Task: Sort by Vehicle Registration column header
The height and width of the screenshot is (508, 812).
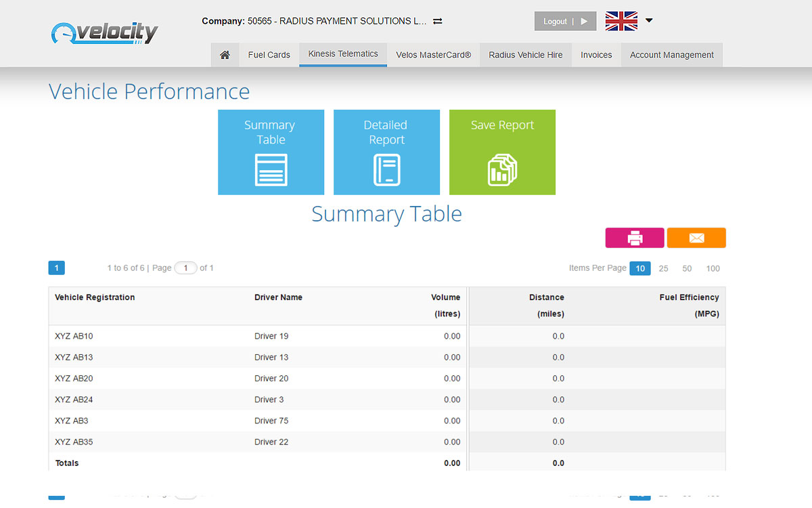Action: pyautogui.click(x=95, y=297)
